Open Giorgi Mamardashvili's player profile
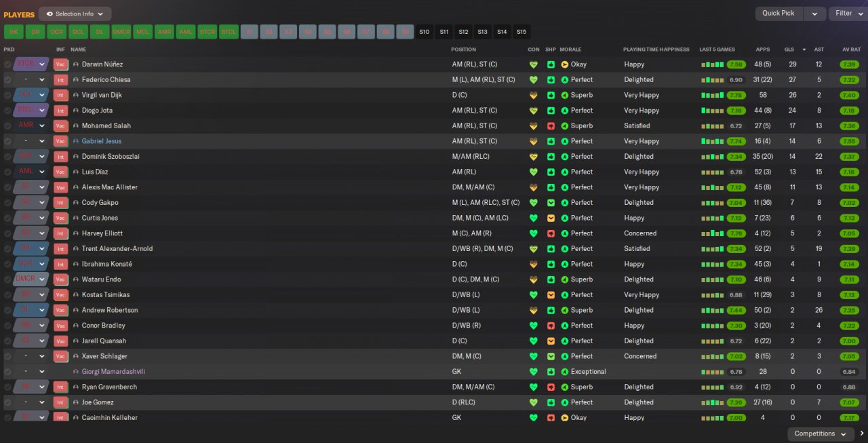The width and height of the screenshot is (868, 443). (x=113, y=372)
